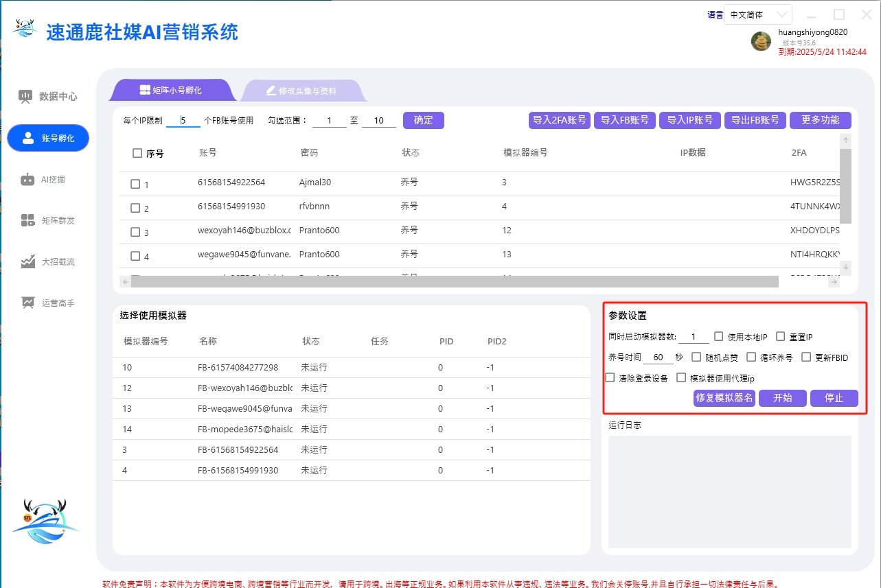The width and height of the screenshot is (881, 588).
Task: Select account 61568154991930 cell
Action: [231, 207]
